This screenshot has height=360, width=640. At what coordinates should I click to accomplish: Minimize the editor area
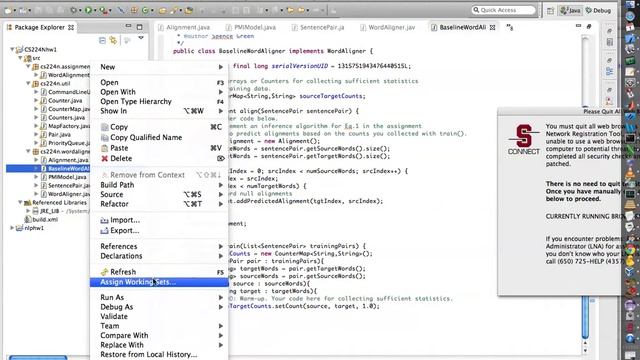click(578, 26)
